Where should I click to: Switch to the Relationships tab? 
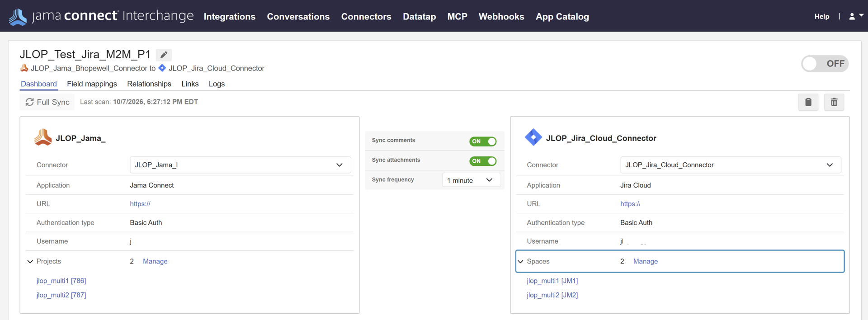pos(149,84)
